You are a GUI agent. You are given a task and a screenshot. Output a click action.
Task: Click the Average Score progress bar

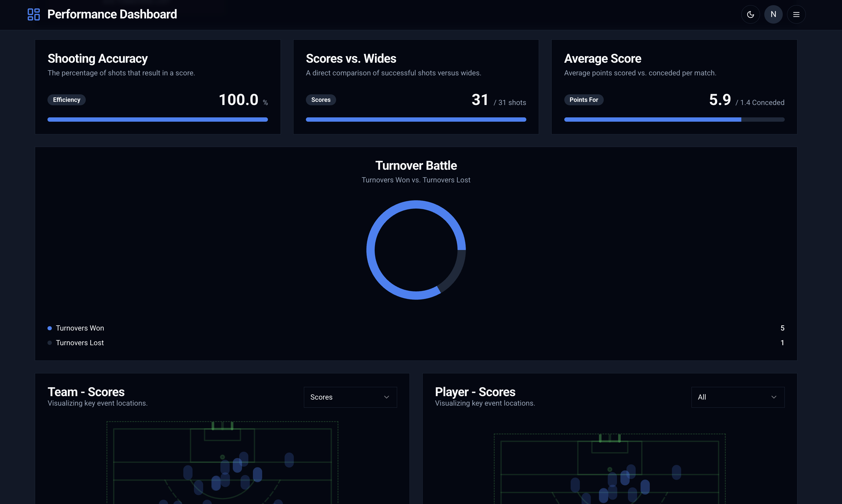(x=674, y=120)
